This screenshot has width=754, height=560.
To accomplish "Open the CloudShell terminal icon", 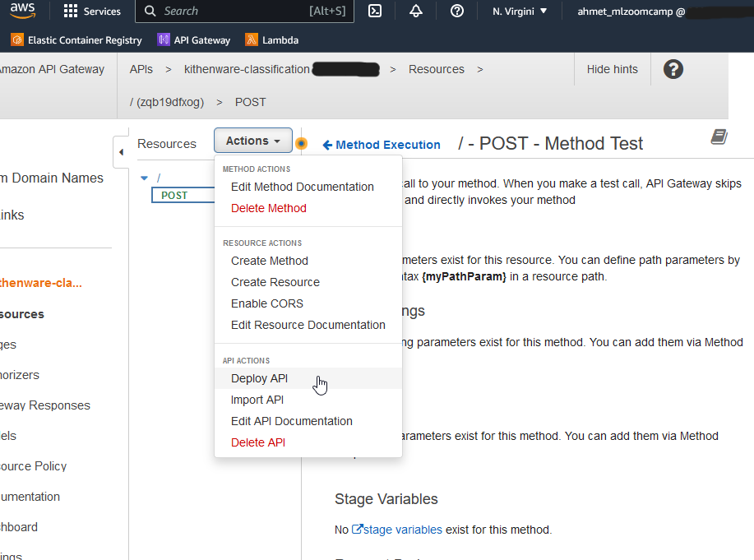I will coord(375,11).
